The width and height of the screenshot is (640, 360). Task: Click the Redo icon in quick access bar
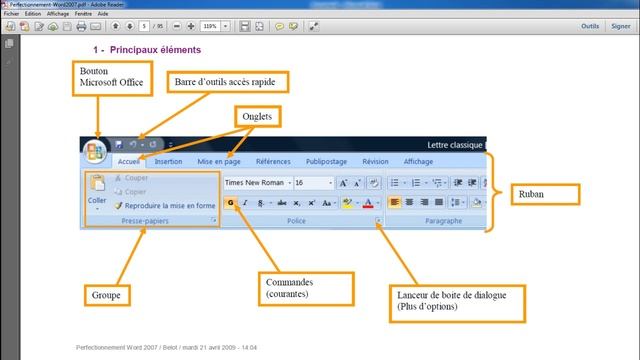pyautogui.click(x=153, y=144)
